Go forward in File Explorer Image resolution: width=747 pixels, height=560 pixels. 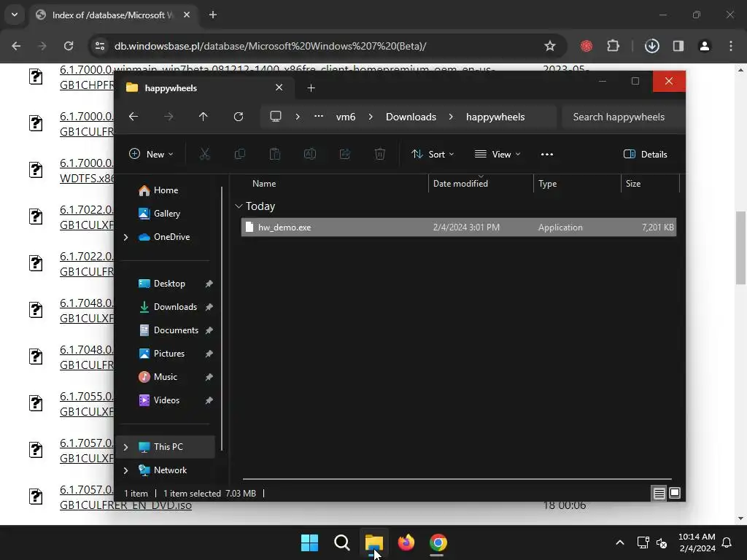pyautogui.click(x=169, y=117)
